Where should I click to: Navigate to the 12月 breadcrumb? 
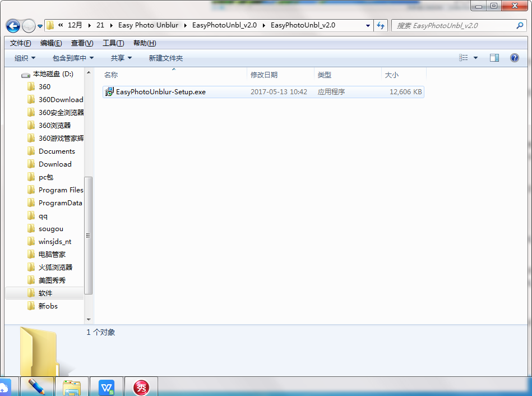[x=75, y=25]
